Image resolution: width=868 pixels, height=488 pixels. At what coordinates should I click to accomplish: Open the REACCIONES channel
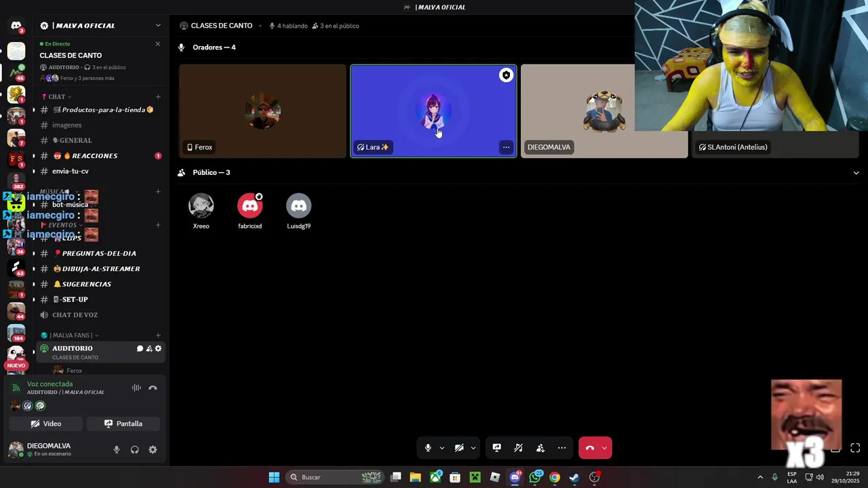[98, 156]
